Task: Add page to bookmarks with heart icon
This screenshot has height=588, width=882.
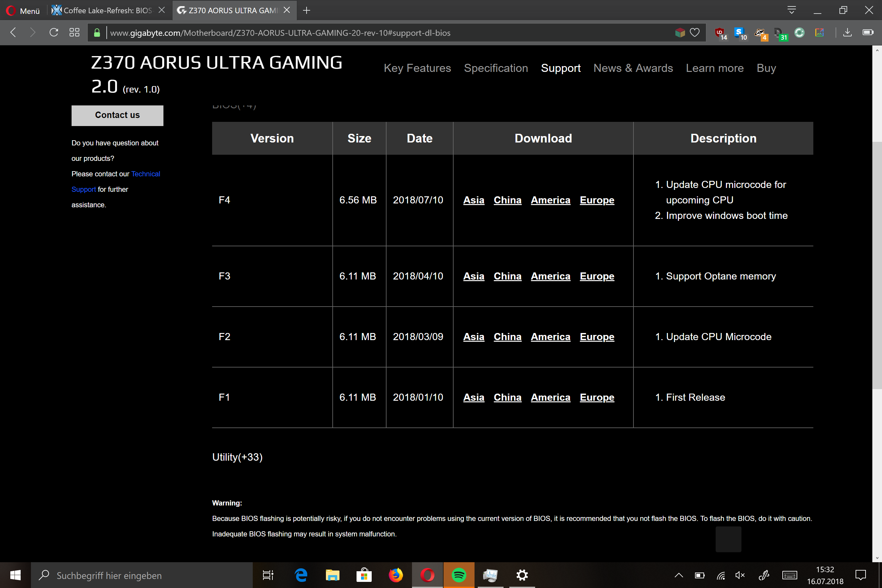Action: click(695, 33)
